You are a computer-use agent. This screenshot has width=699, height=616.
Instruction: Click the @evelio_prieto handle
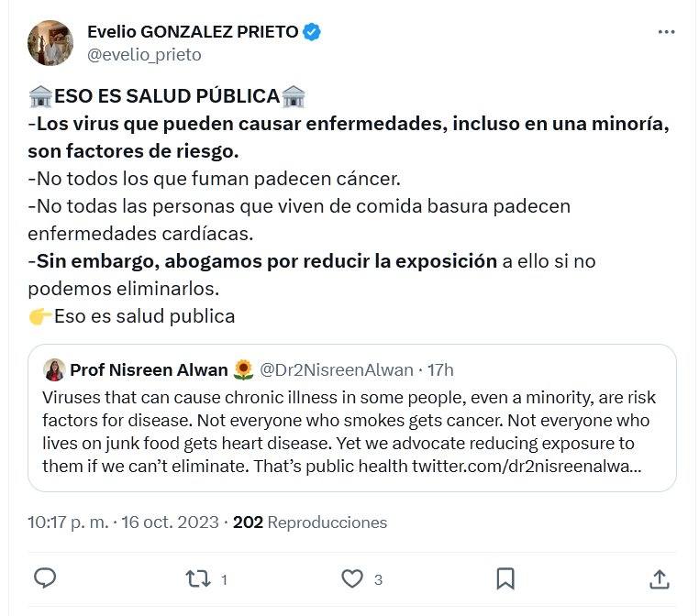[144, 54]
